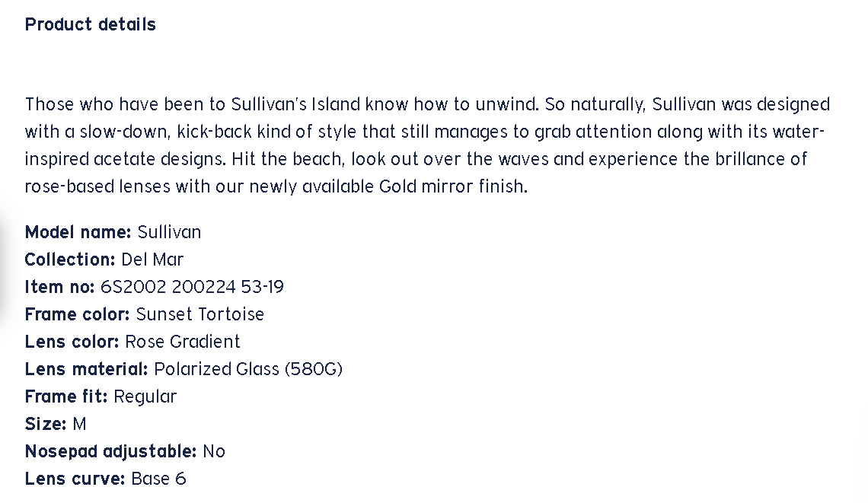This screenshot has width=868, height=503.
Task: Click the Product details heading
Action: click(x=90, y=24)
